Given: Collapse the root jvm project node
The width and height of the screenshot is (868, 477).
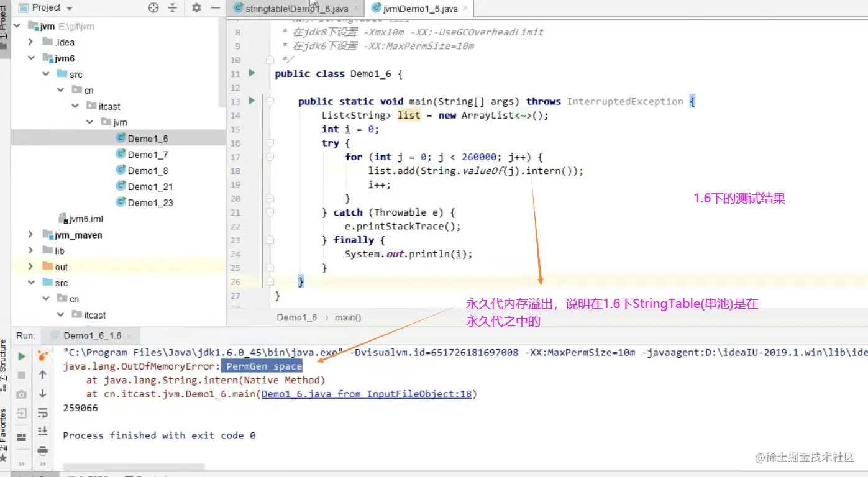Looking at the screenshot, I should coord(17,26).
